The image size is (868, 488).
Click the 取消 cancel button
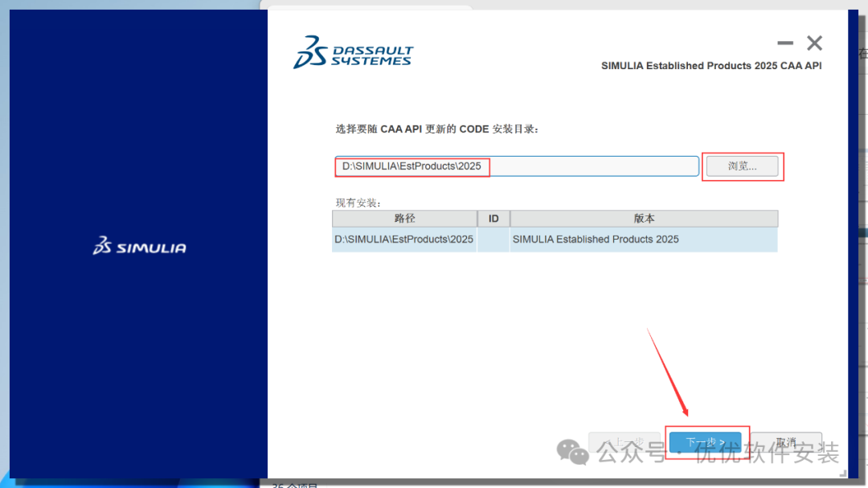pyautogui.click(x=786, y=443)
